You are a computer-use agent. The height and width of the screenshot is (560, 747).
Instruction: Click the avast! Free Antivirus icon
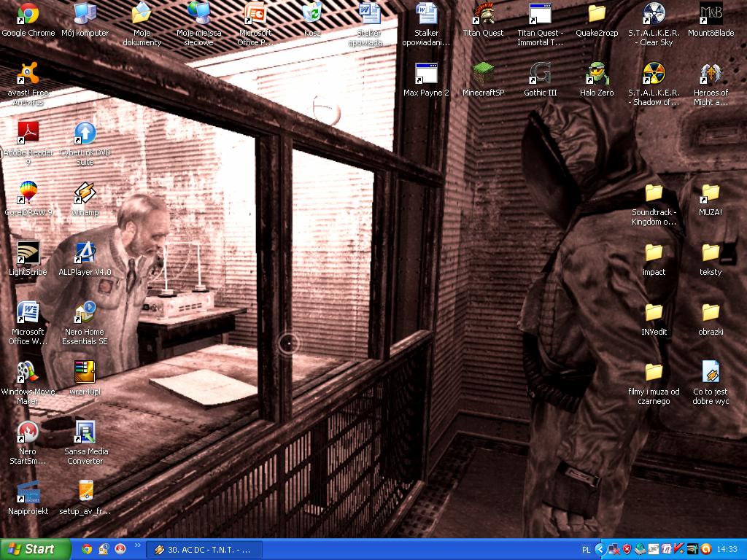(28, 74)
